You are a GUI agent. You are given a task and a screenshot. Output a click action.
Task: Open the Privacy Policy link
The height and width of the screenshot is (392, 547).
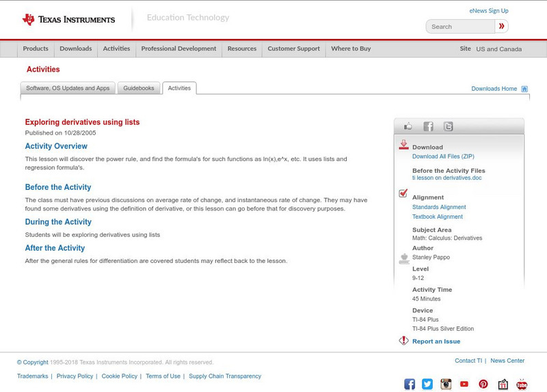[x=75, y=376]
